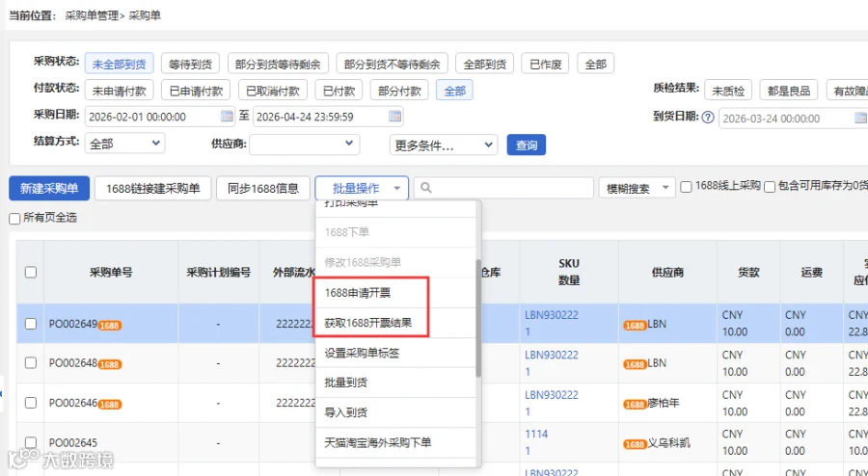Click 1688 badge beside supplier 义乌科凯
The height and width of the screenshot is (476, 868).
(635, 444)
